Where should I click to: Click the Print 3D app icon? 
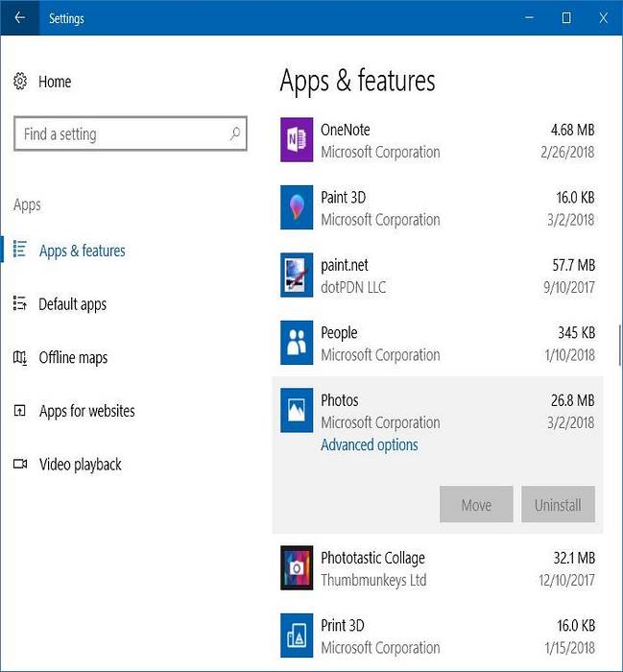point(297,636)
